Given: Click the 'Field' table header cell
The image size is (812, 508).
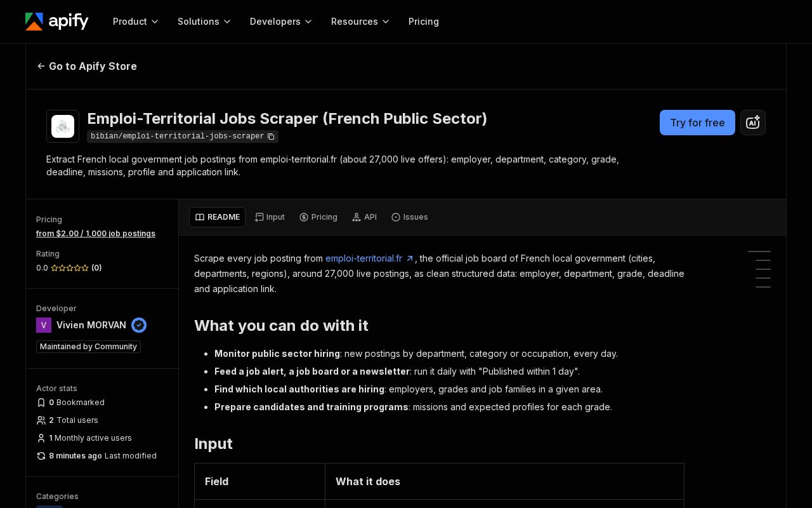Looking at the screenshot, I should tap(259, 481).
